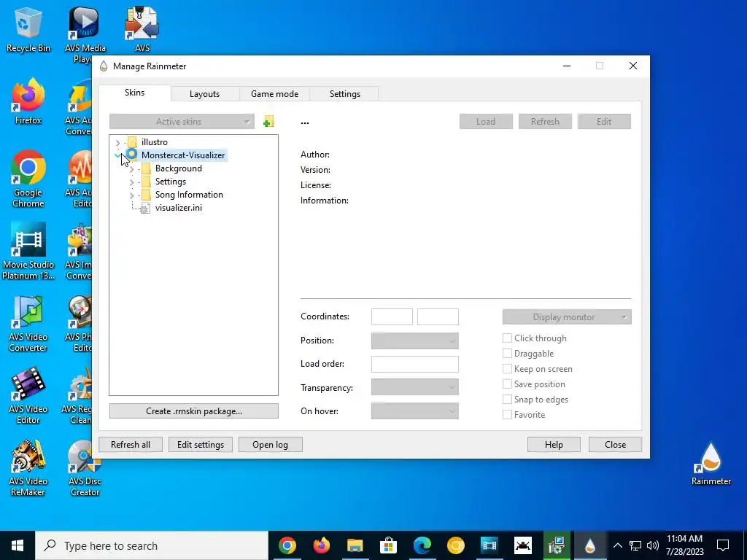The width and height of the screenshot is (747, 560).
Task: Switch to the Game mode tab
Action: click(274, 94)
